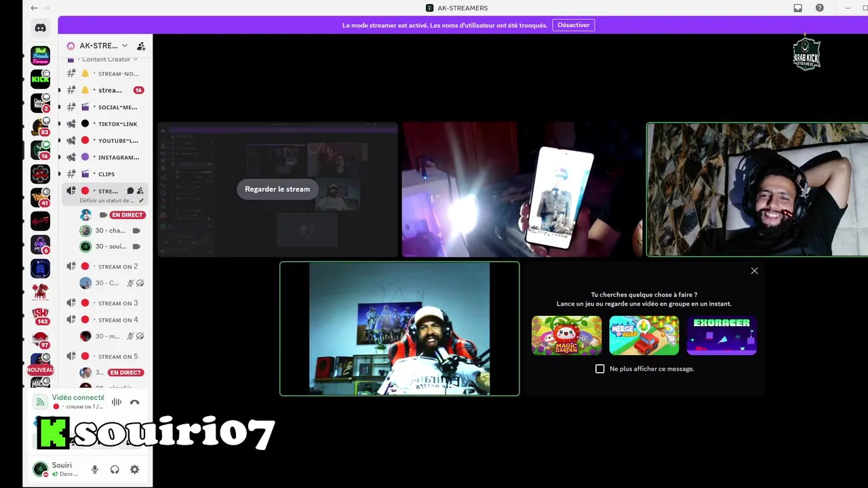868x488 pixels.
Task: Click the invite people icon beside AK-STRE…
Action: 141,46
